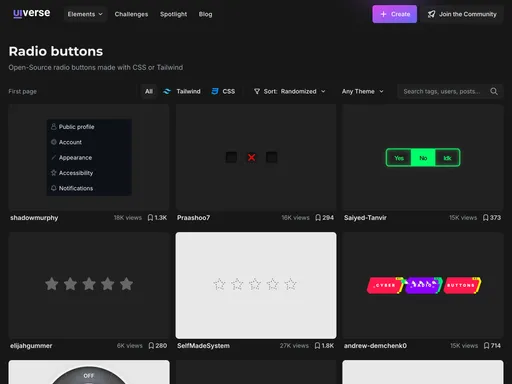Select the 'Idk' radio option
The width and height of the screenshot is (512, 384).
coord(447,158)
